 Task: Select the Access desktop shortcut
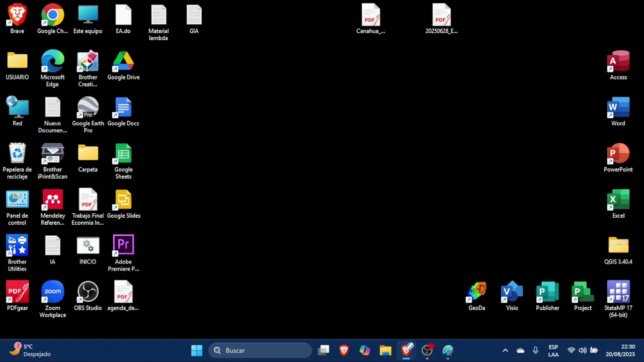click(x=618, y=65)
